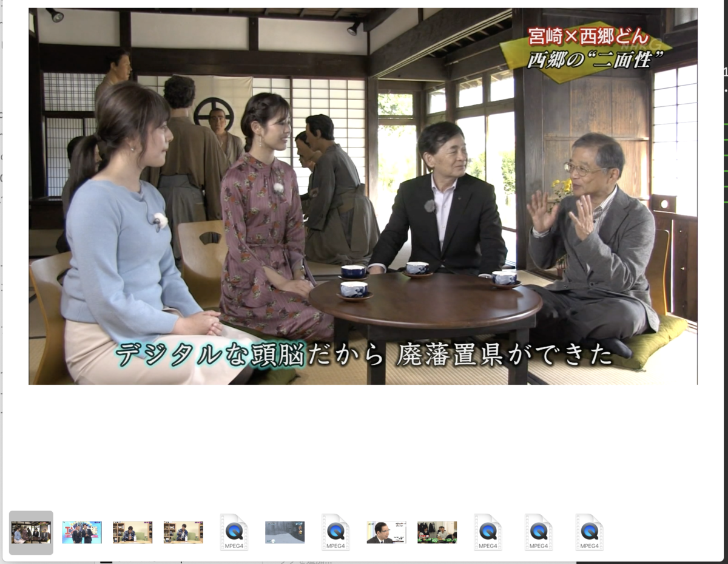Open the MPEG4 icon after the snowy thumbnail
Viewport: 728px width, 564px height.
coord(335,531)
